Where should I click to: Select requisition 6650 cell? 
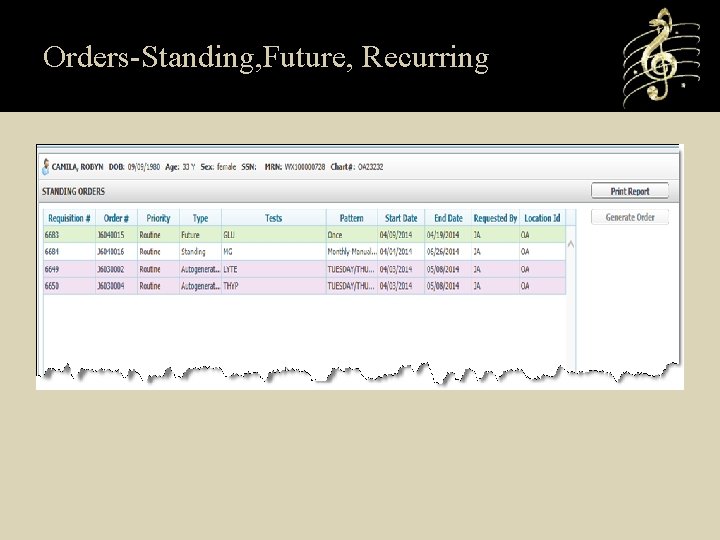click(x=69, y=286)
